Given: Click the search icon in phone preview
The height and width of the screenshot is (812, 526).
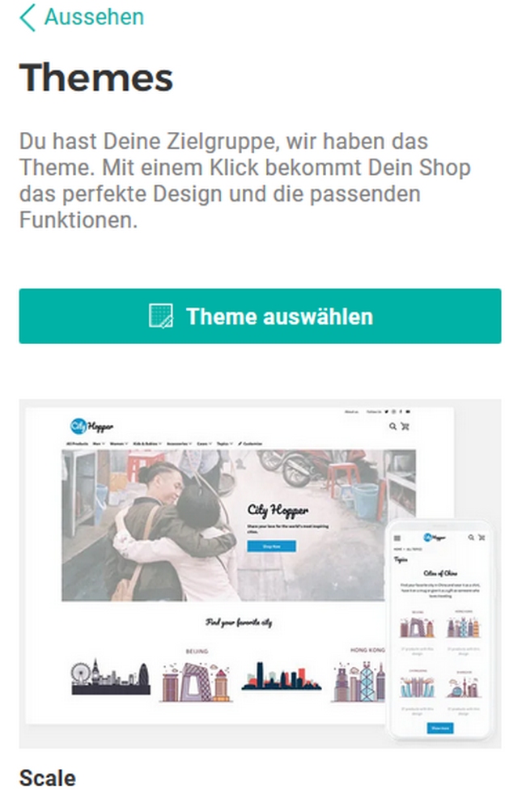Looking at the screenshot, I should point(471,538).
